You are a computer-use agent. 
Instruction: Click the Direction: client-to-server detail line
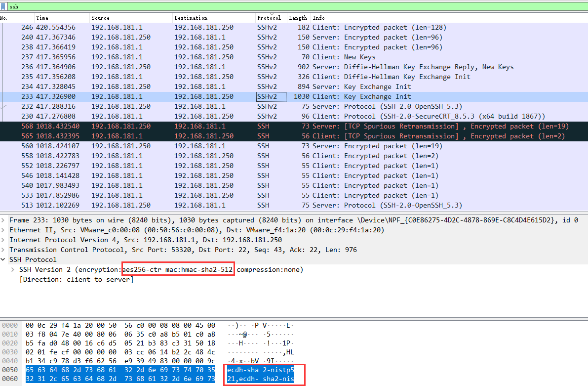pos(77,279)
